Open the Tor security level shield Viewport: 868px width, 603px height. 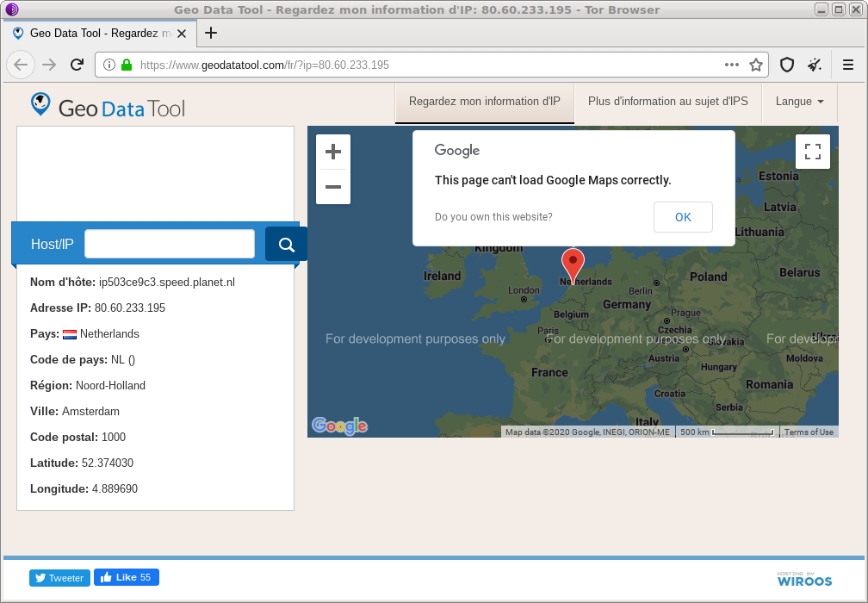(786, 65)
